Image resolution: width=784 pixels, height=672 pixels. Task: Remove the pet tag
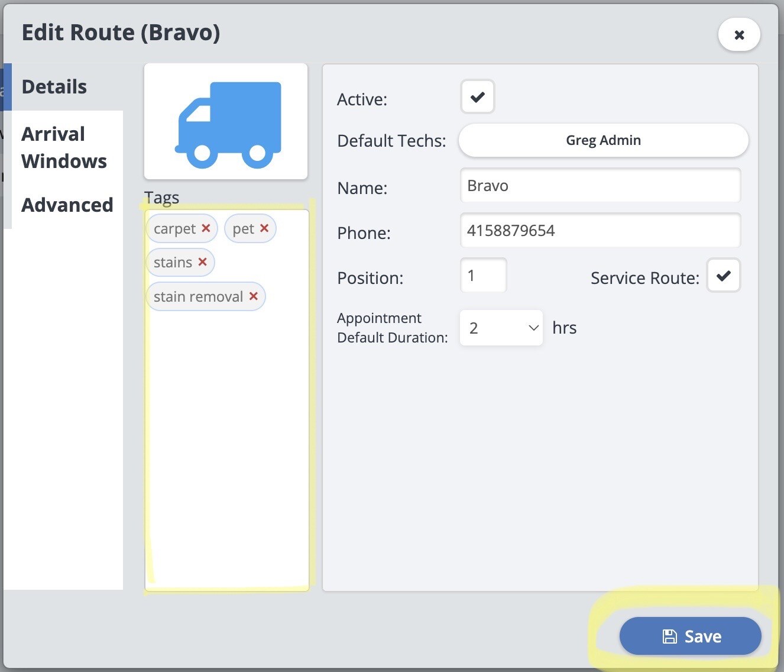[x=264, y=228]
